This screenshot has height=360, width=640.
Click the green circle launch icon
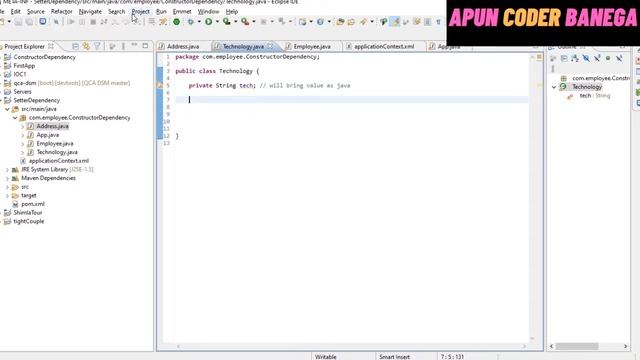[176, 22]
